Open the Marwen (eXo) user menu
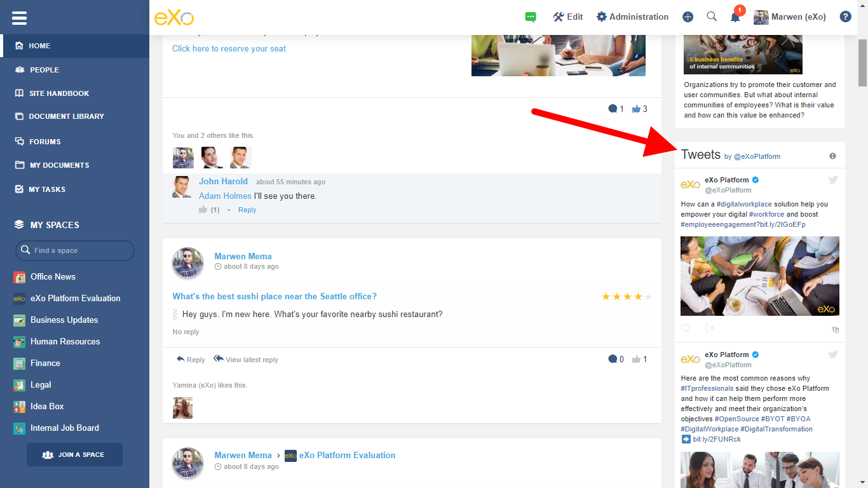The width and height of the screenshot is (868, 488). coord(790,17)
